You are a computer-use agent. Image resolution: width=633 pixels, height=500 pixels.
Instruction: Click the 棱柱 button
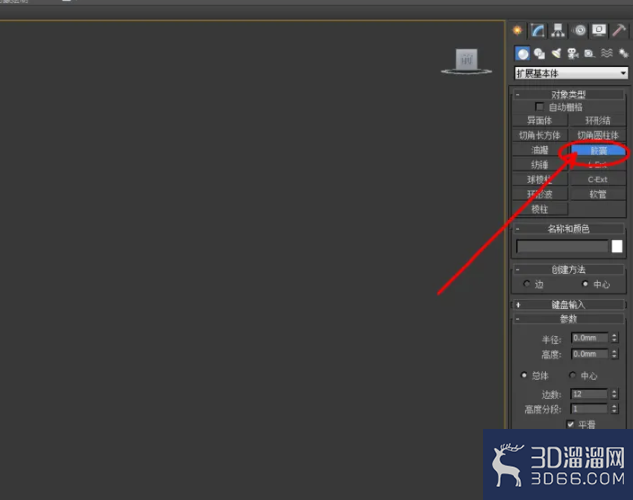point(540,209)
